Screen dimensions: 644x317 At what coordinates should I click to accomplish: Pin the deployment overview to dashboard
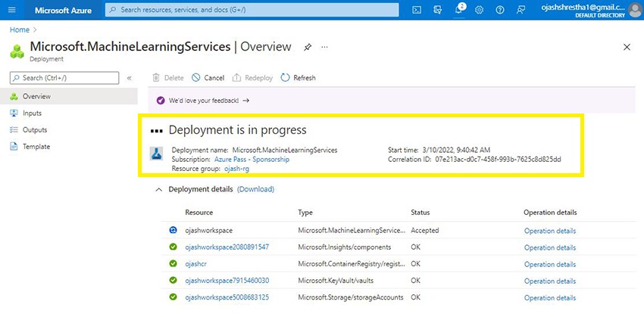click(307, 47)
